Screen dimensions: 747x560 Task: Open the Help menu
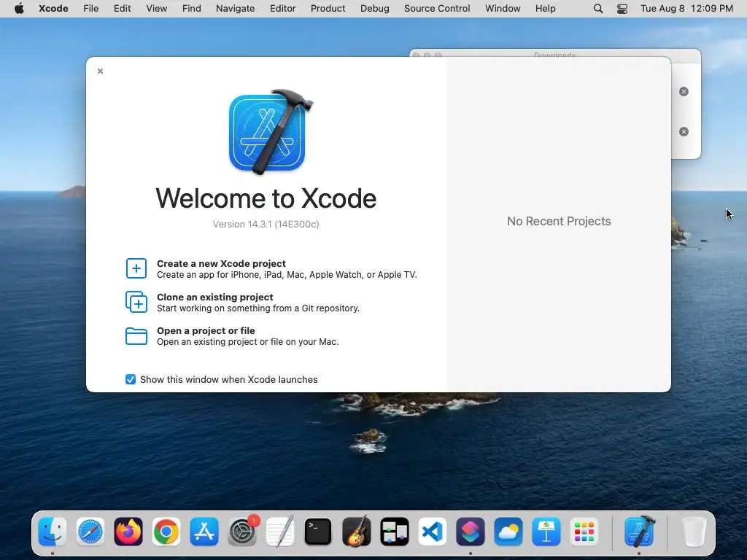pos(545,9)
